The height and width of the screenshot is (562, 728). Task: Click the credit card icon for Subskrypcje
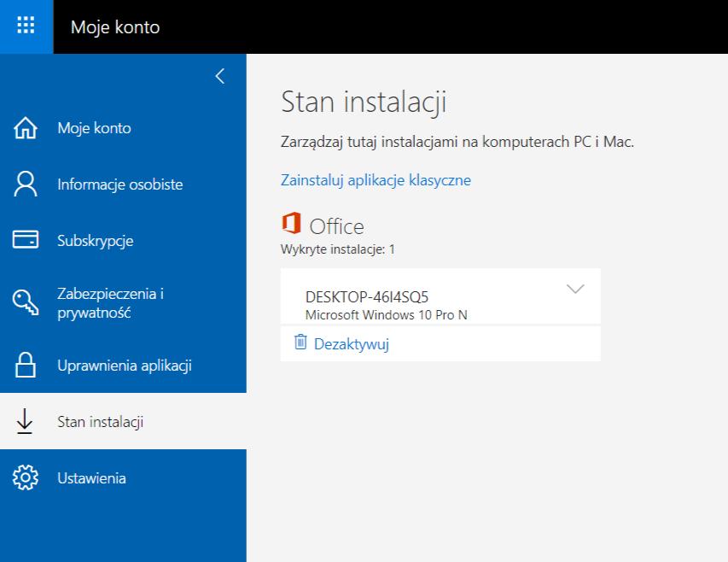click(26, 240)
